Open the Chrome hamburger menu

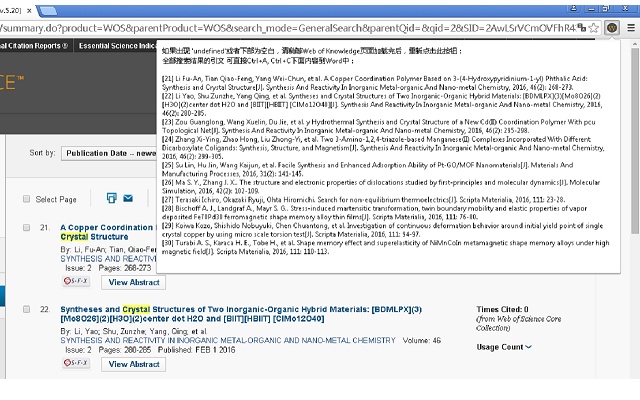(631, 28)
